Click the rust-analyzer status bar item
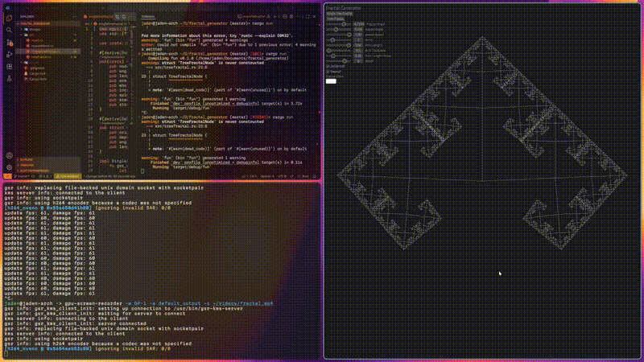The image size is (644, 362). coord(68,176)
